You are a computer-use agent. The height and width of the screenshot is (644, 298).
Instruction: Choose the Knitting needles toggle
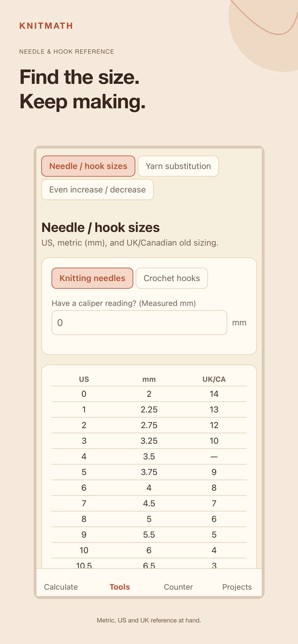92,278
